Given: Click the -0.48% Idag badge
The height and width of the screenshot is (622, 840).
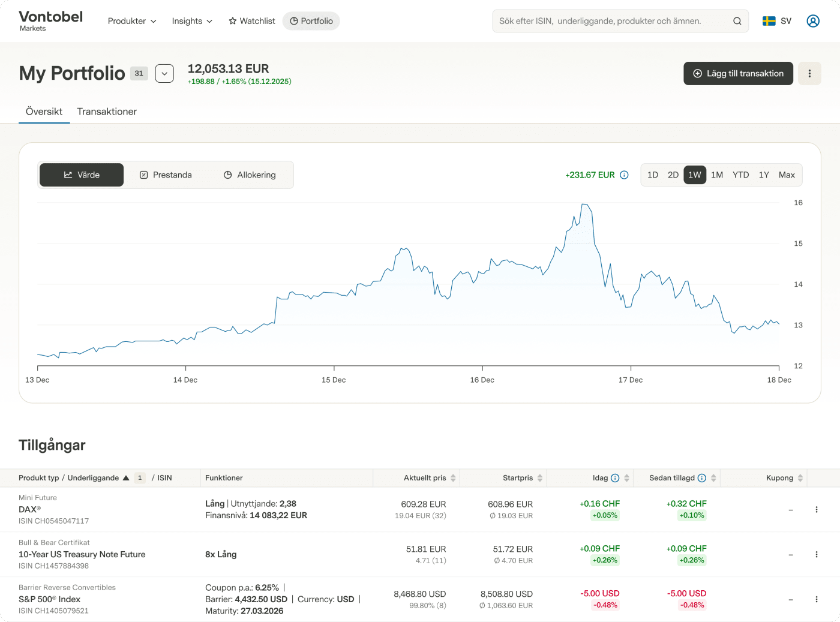Looking at the screenshot, I should 605,605.
